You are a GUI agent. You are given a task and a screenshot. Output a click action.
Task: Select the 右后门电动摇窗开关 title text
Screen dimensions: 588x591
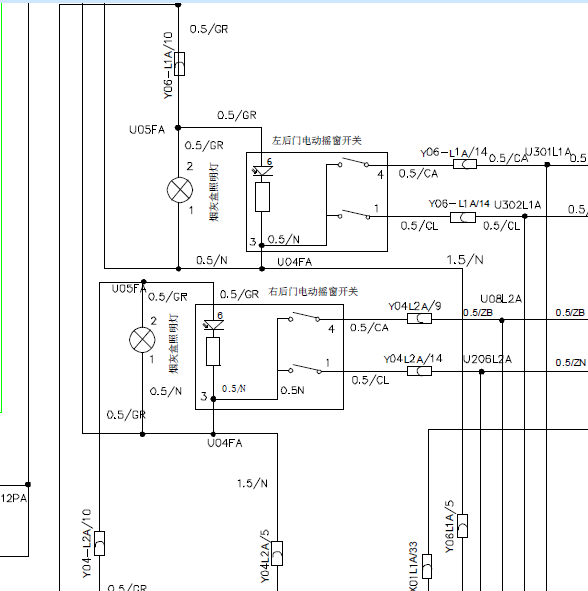313,291
